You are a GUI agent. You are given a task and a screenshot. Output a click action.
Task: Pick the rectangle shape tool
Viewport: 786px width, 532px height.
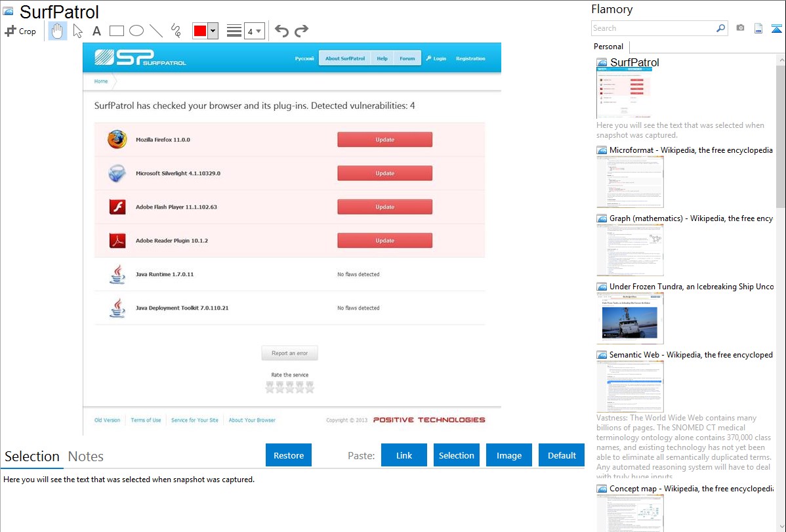tap(116, 31)
